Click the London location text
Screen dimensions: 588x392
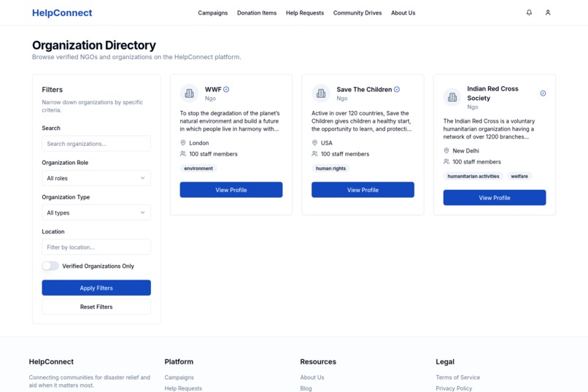point(198,143)
